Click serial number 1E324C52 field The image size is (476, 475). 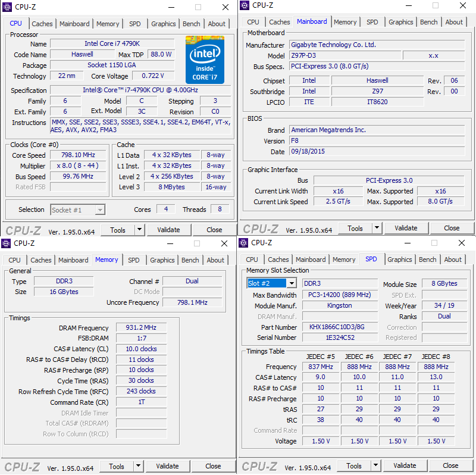point(340,337)
